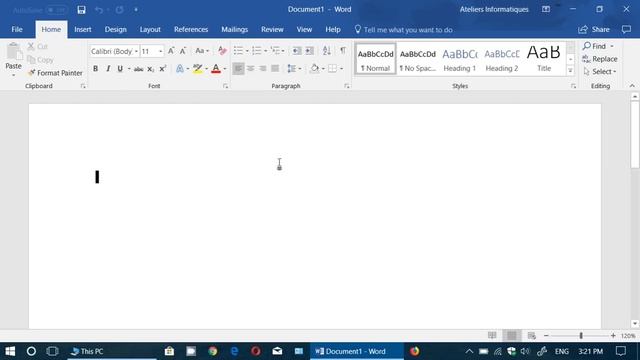This screenshot has width=640, height=360.
Task: Increase font size with grow font icon
Action: (x=171, y=51)
